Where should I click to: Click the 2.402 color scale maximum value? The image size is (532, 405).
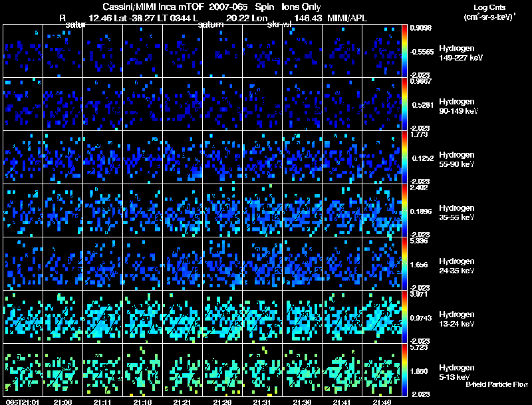pos(419,188)
